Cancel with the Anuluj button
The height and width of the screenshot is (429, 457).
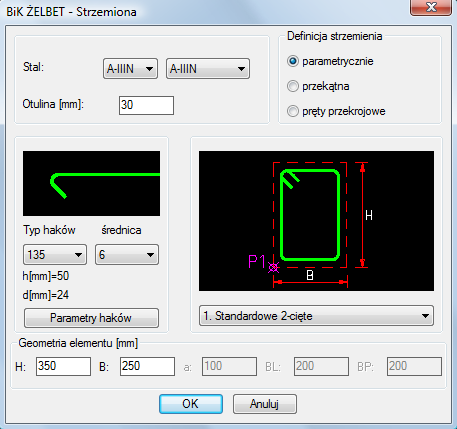265,404
